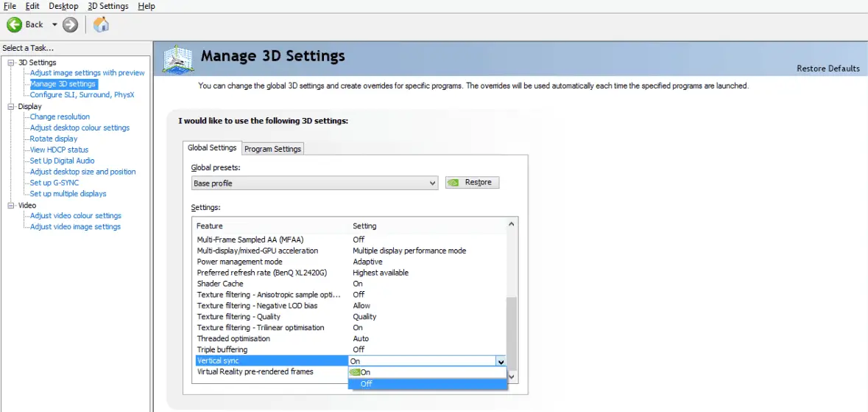The height and width of the screenshot is (412, 868).
Task: Select Multi-display/mixed-GPU acceleration row
Action: [x=350, y=251]
